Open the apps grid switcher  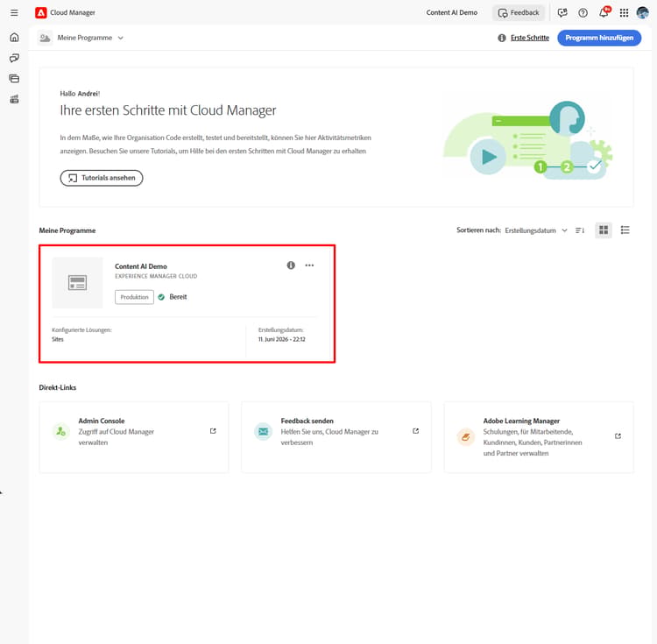pos(624,12)
